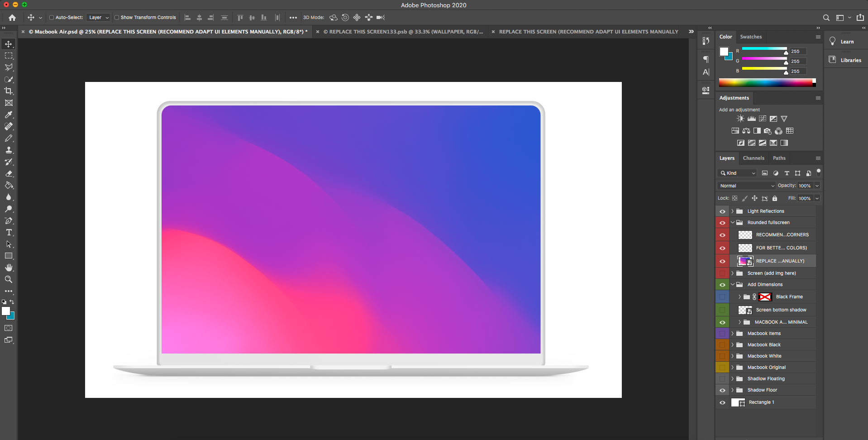Select the Eyedropper tool
Viewport: 868px width, 440px height.
pyautogui.click(x=9, y=115)
